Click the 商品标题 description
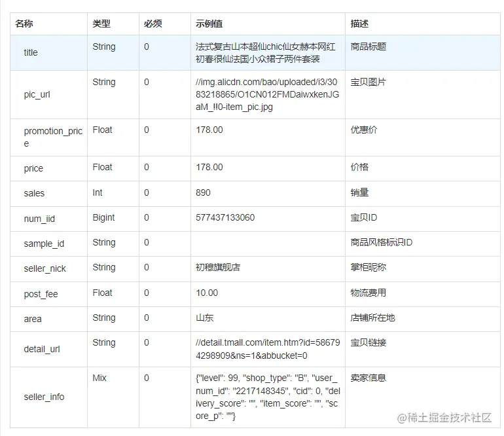The image size is (504, 436). pyautogui.click(x=369, y=46)
